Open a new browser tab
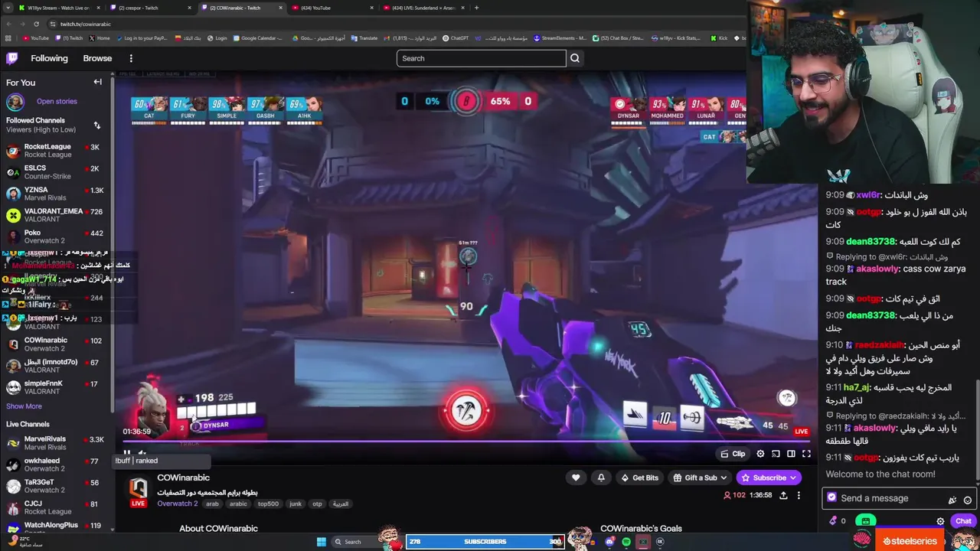980x551 pixels. pyautogui.click(x=476, y=8)
